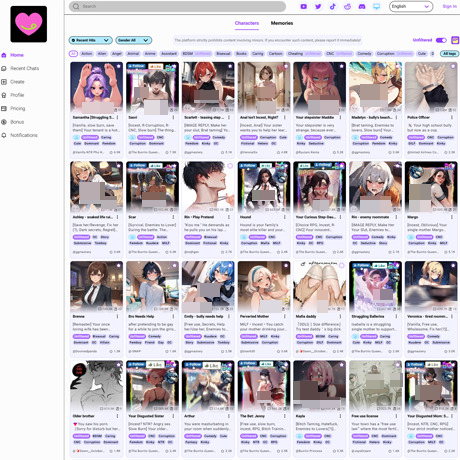Viewport: 460px width, 460px height.
Task: Select the Animal tag filter
Action: [133, 54]
